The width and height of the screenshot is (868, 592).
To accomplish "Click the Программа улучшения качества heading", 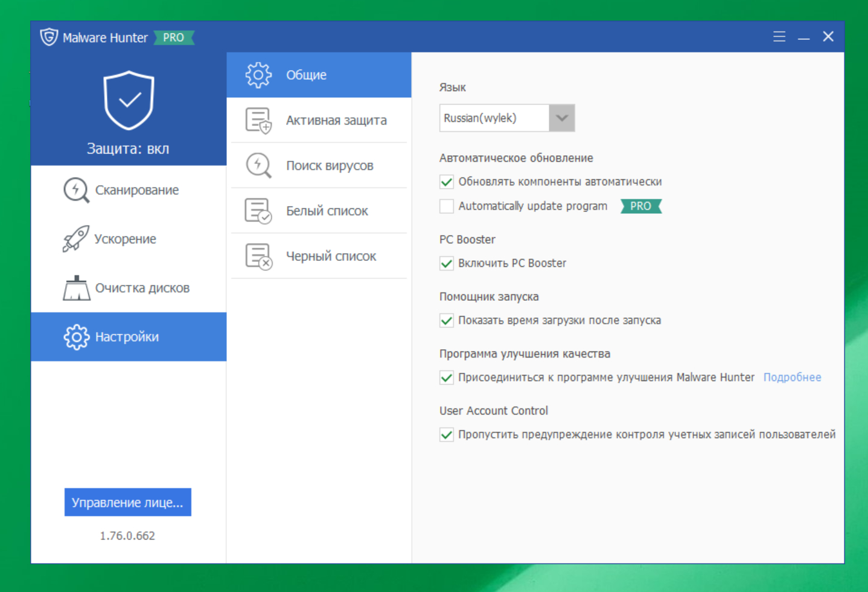I will point(525,354).
